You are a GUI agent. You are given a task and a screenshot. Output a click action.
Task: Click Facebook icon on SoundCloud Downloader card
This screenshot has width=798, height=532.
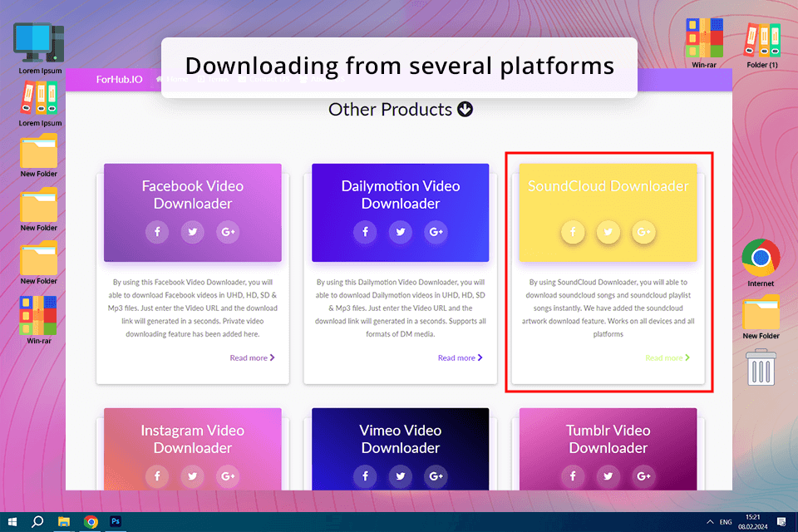tap(573, 232)
